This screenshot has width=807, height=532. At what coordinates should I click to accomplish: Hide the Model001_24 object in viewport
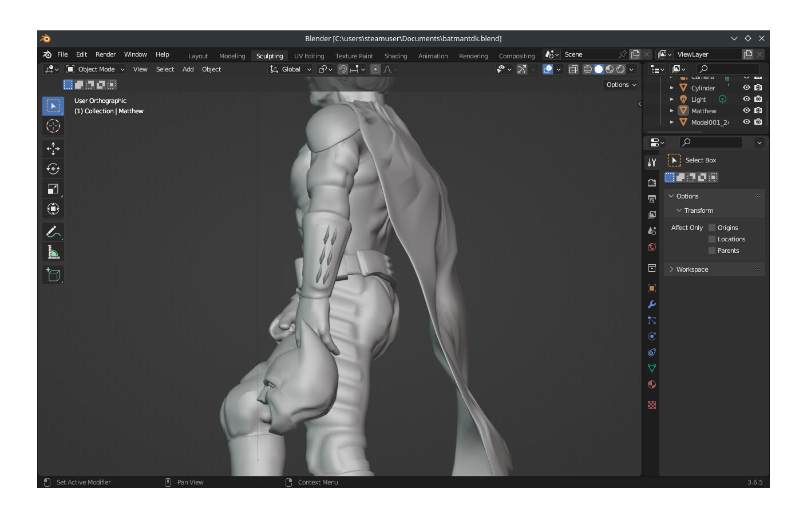click(x=746, y=122)
